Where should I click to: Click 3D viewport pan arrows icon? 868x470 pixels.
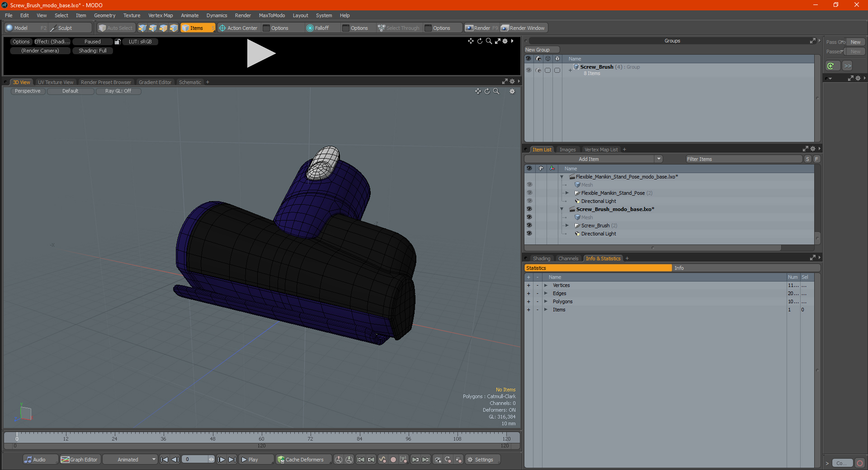[478, 91]
